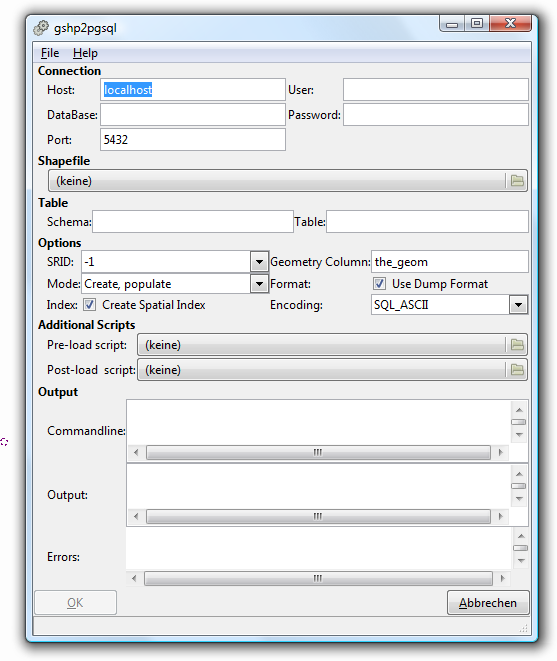This screenshot has width=557, height=661.
Task: Click the SRID value field -1
Action: (x=166, y=262)
